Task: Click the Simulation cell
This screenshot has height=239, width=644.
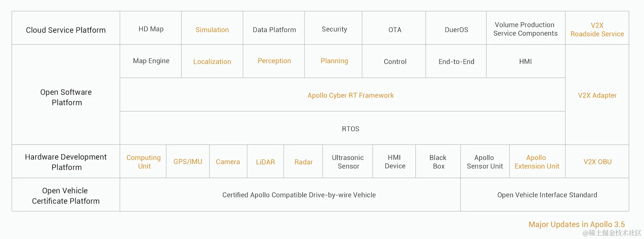Action: 212,30
